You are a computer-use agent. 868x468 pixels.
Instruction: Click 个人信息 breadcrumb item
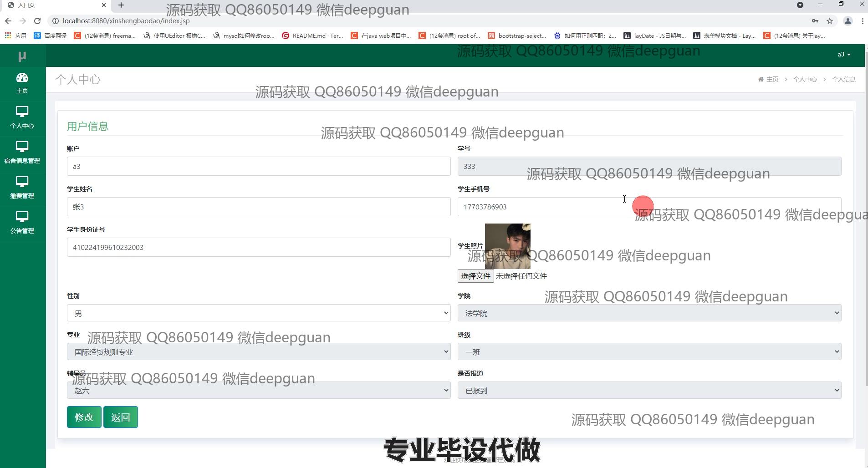(x=843, y=79)
